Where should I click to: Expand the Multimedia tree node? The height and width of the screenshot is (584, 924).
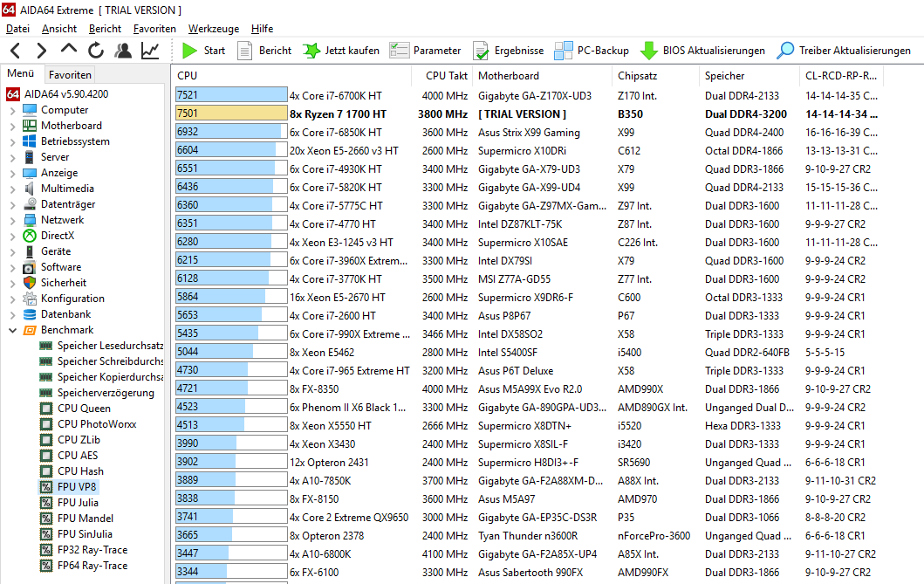point(12,189)
